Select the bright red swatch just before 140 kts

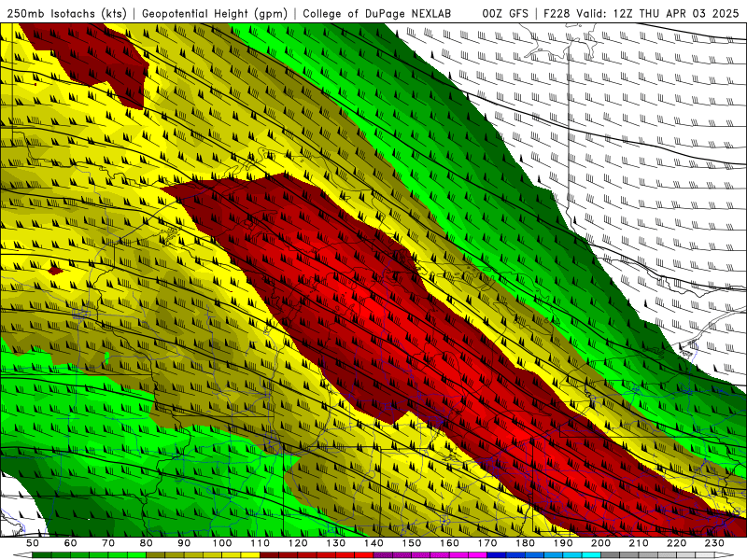pos(364,555)
